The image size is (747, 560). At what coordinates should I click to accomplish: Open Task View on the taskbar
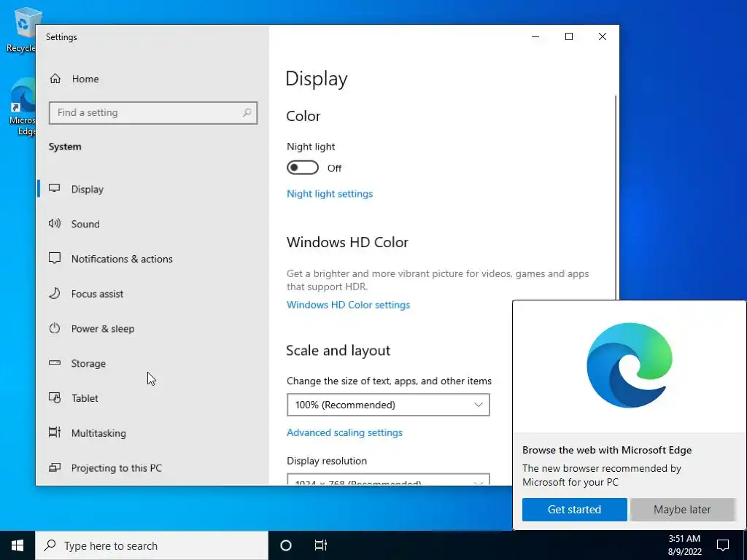click(321, 545)
